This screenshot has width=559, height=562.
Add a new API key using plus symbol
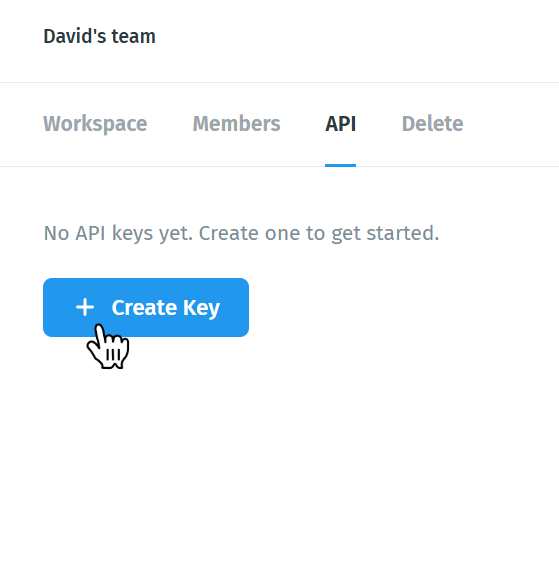(85, 308)
